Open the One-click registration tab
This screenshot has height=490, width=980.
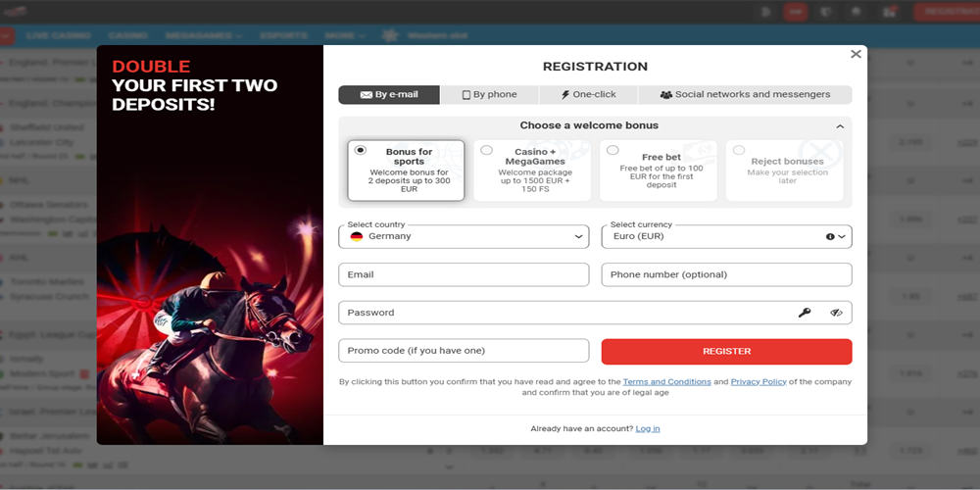coord(588,95)
